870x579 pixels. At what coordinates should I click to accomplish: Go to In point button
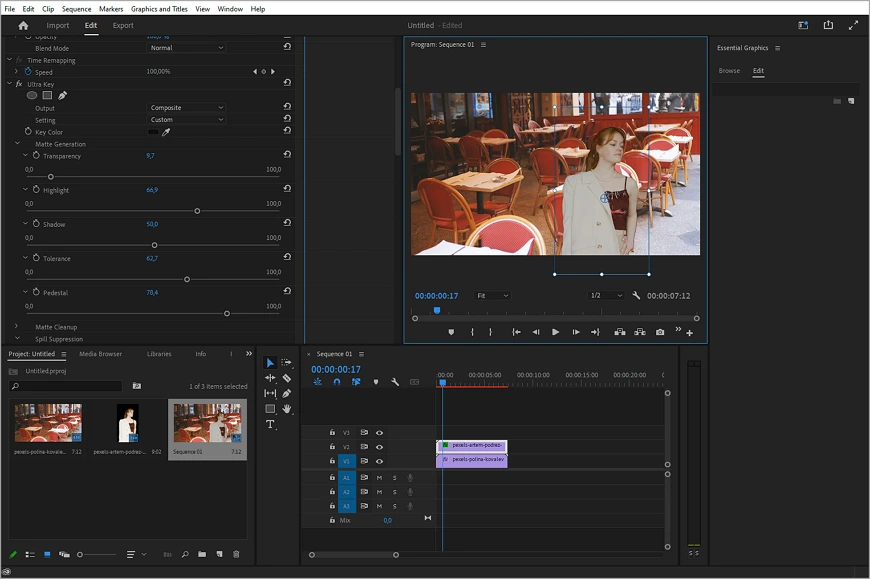coord(516,332)
